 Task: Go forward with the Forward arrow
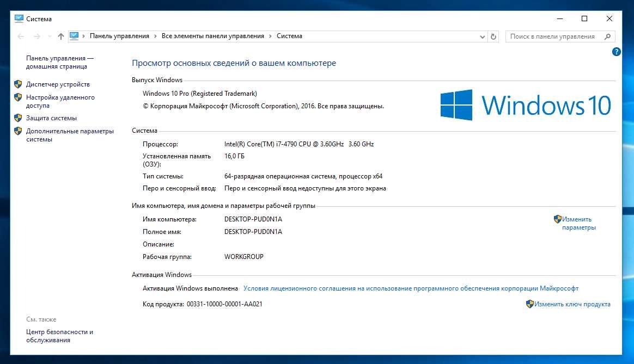(37, 36)
